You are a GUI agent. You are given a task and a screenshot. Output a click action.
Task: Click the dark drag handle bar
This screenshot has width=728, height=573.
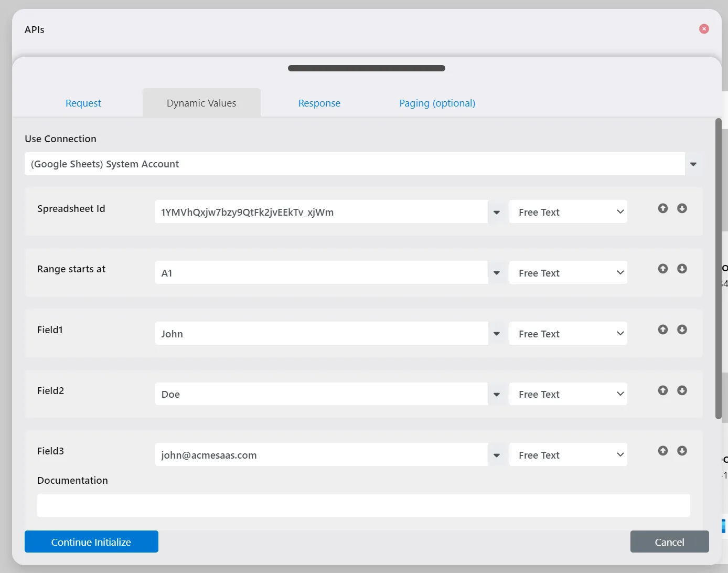click(367, 68)
